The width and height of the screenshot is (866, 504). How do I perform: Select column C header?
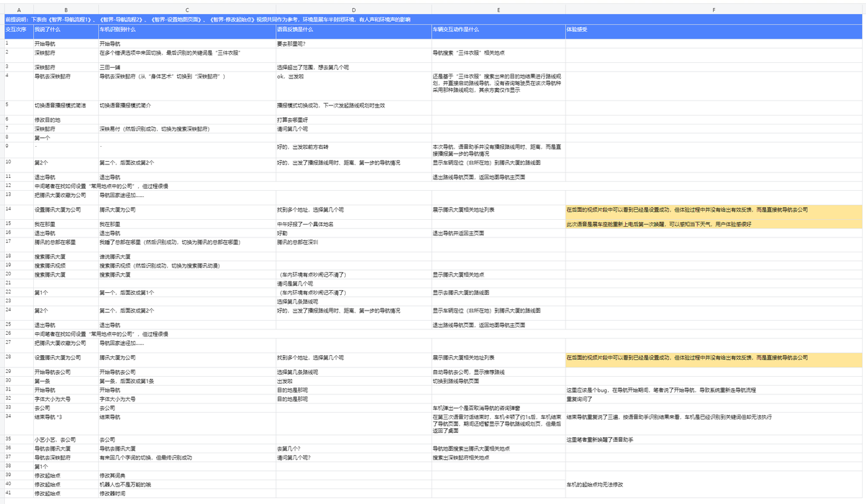[x=187, y=10]
